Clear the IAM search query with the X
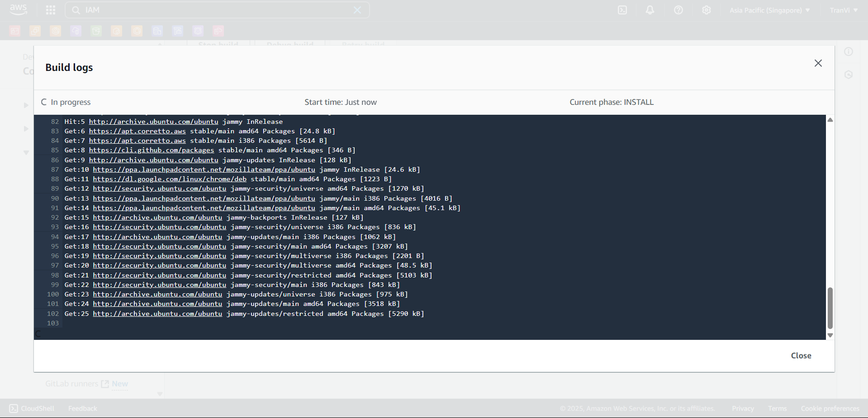 [x=357, y=9]
